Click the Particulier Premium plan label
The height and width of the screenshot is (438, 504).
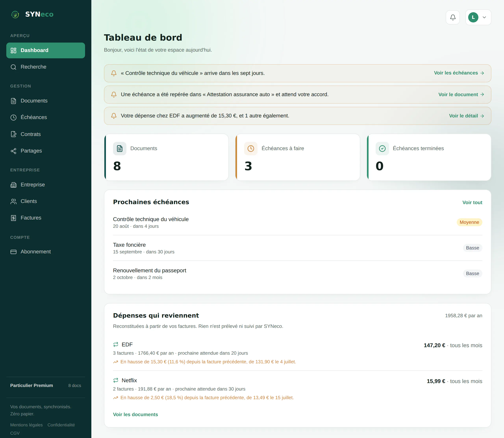(x=31, y=386)
